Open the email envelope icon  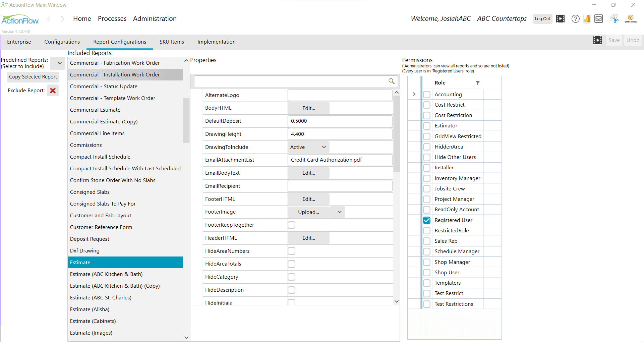(598, 19)
